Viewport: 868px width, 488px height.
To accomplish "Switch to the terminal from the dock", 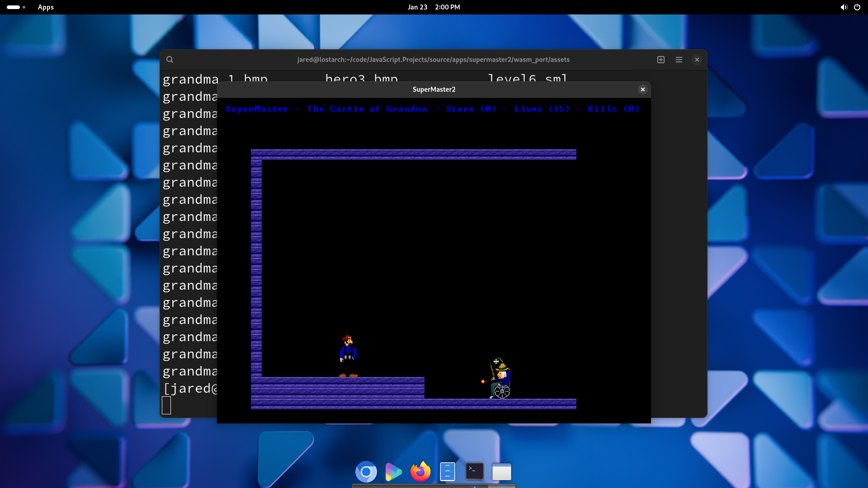I will (x=475, y=472).
